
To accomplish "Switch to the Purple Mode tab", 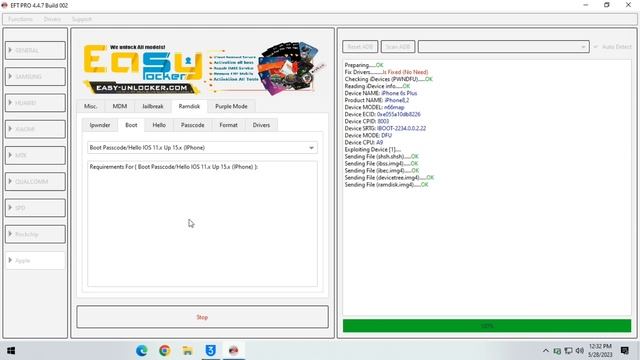I will pos(231,106).
